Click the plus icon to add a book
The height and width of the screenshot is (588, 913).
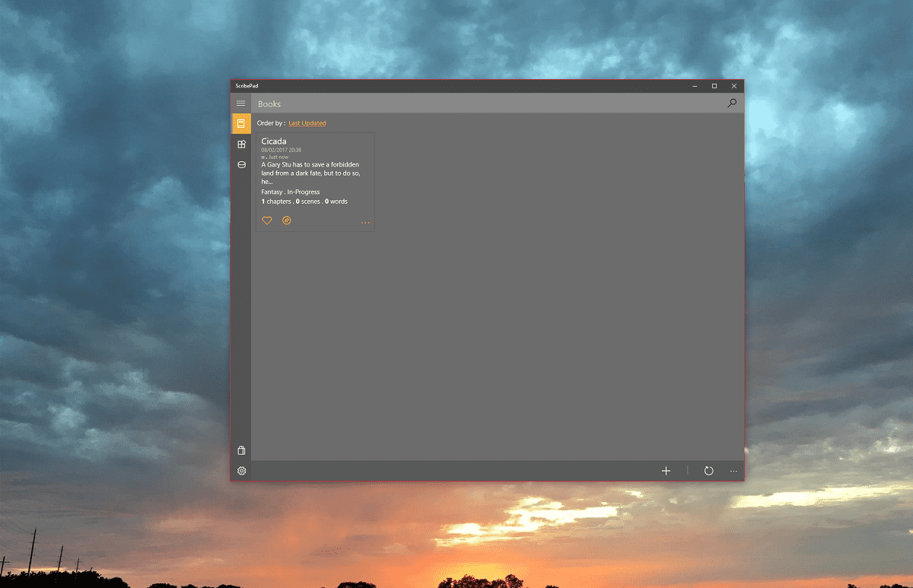[x=666, y=471]
